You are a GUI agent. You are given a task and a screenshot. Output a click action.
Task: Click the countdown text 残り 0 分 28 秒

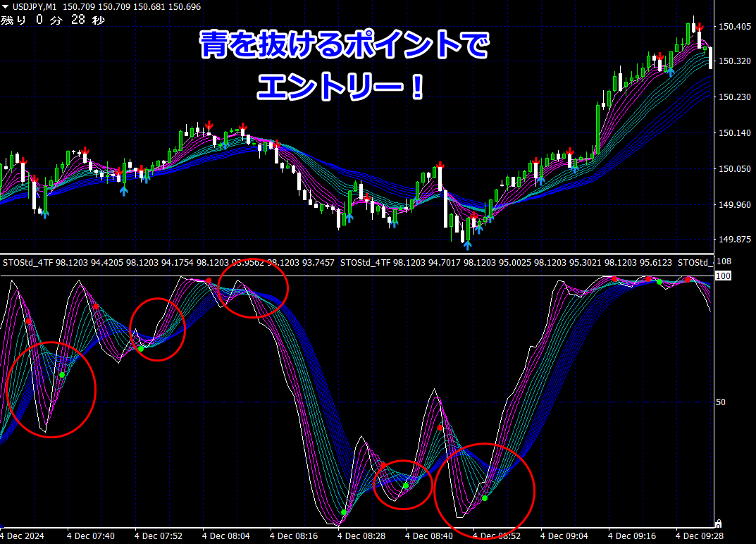click(x=53, y=20)
